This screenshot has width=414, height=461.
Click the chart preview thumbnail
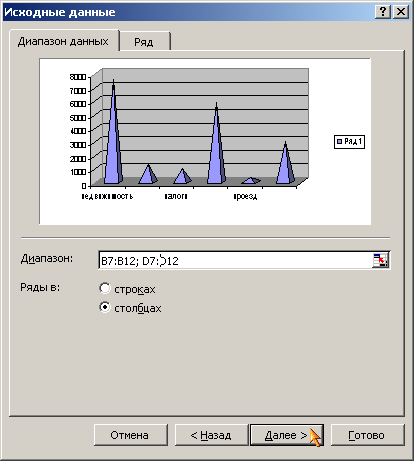205,141
